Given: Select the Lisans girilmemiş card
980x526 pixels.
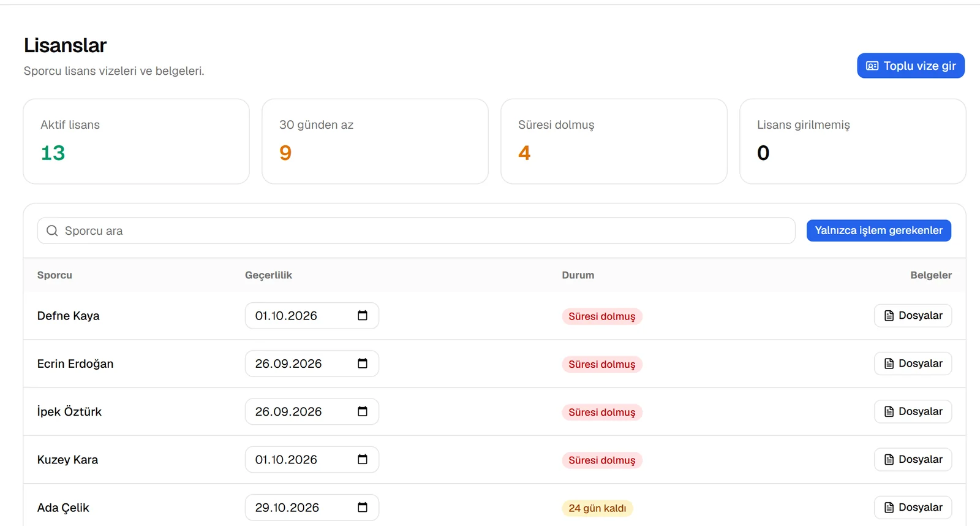Looking at the screenshot, I should pos(853,141).
